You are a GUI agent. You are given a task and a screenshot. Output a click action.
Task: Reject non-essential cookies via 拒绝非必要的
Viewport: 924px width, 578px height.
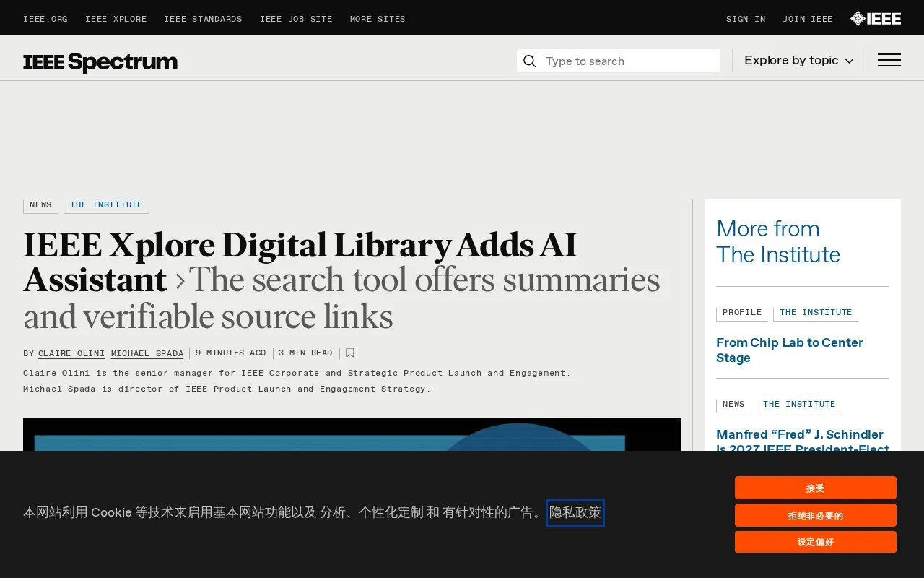(x=816, y=515)
